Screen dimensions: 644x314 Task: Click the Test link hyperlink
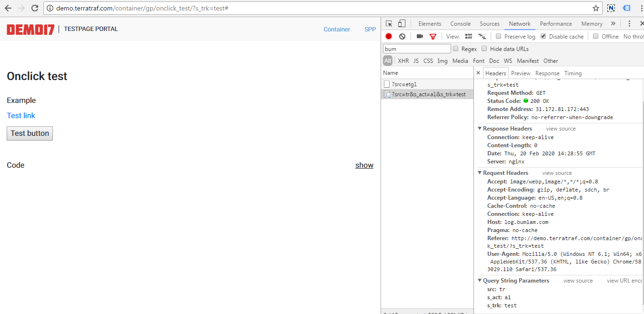pyautogui.click(x=21, y=116)
